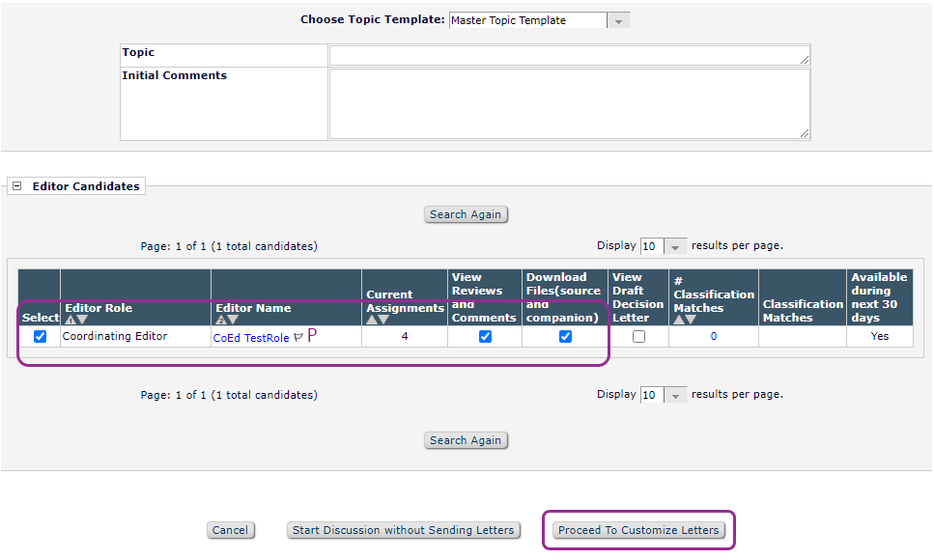The image size is (934, 560).
Task: Open bottom results per page dropdown
Action: click(x=676, y=395)
